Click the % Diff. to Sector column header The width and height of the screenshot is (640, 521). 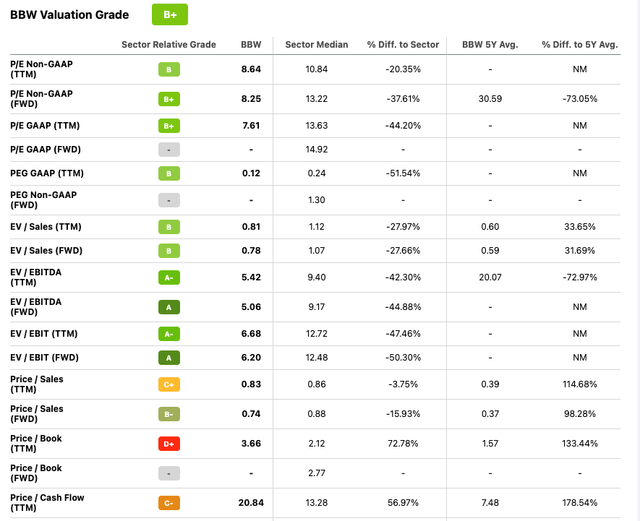pyautogui.click(x=403, y=45)
